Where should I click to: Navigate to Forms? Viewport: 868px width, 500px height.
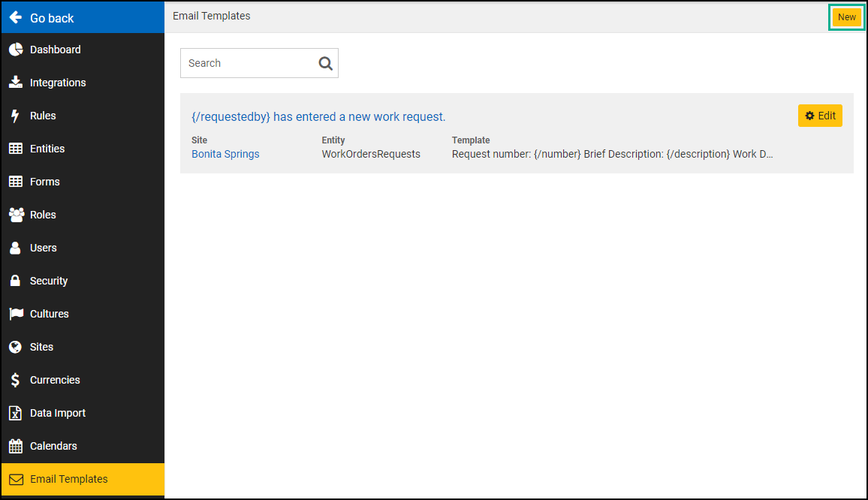point(83,182)
